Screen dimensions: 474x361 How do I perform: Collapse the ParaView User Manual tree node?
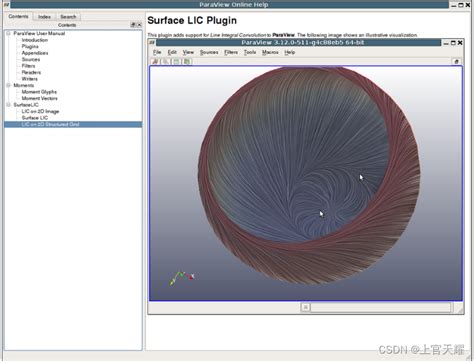point(9,33)
